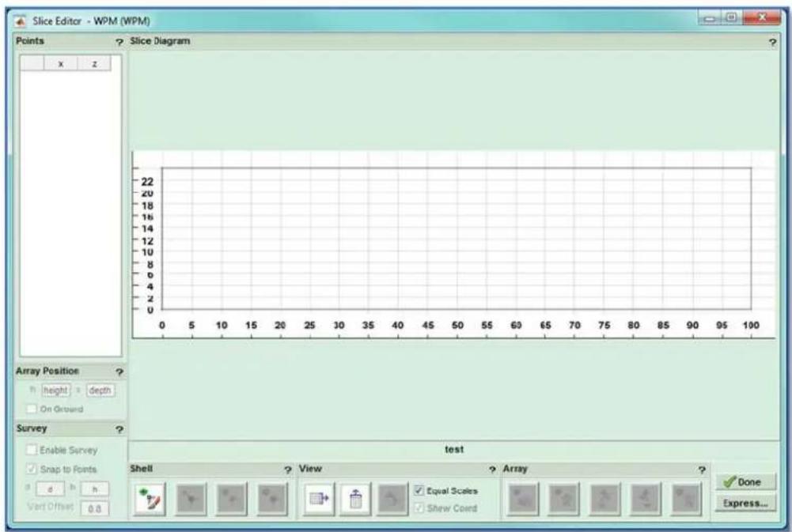Click the third icon in the Shell panel
792x532 pixels.
click(232, 499)
